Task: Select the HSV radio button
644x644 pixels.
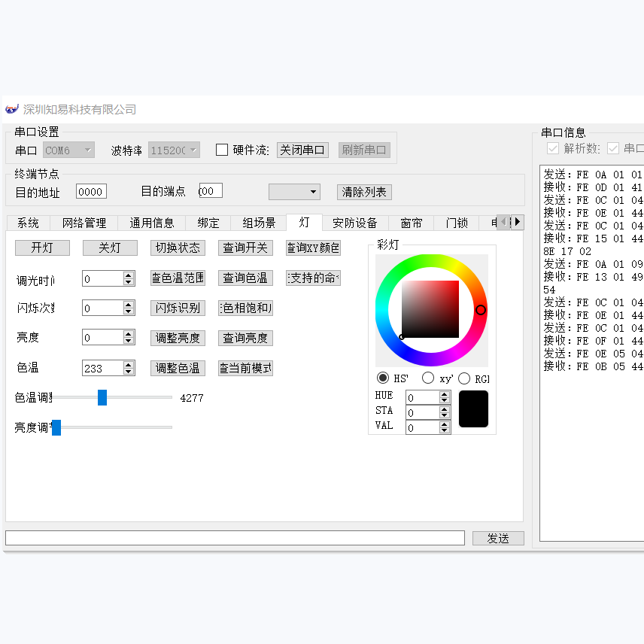Action: coord(383,378)
